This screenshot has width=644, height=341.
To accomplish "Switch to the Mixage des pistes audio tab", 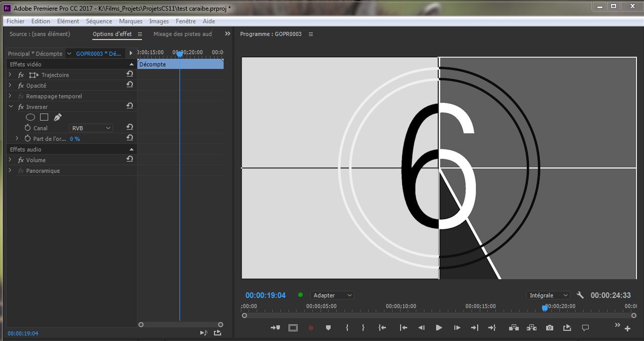I will 183,34.
